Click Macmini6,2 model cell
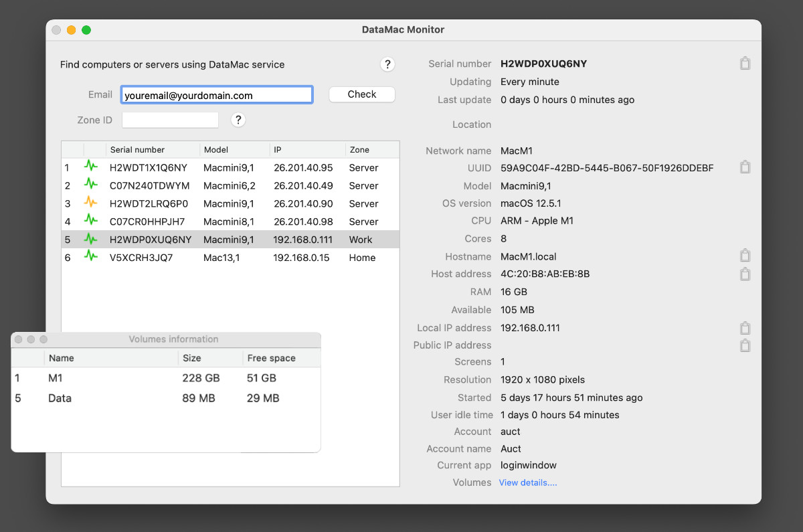The image size is (803, 532). (230, 186)
